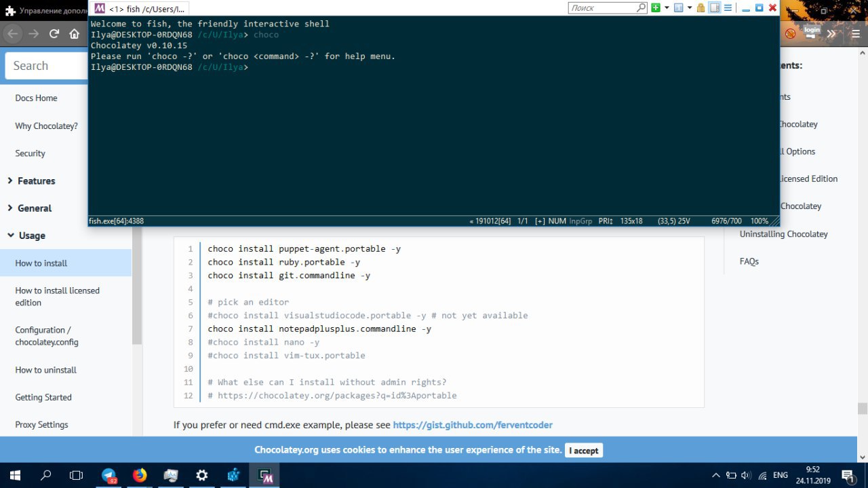Open Windows Start menu

pos(14,475)
